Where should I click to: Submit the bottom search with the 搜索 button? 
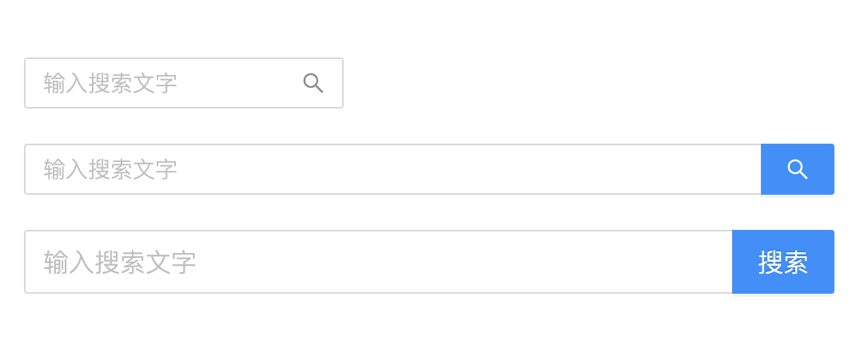pyautogui.click(x=782, y=262)
